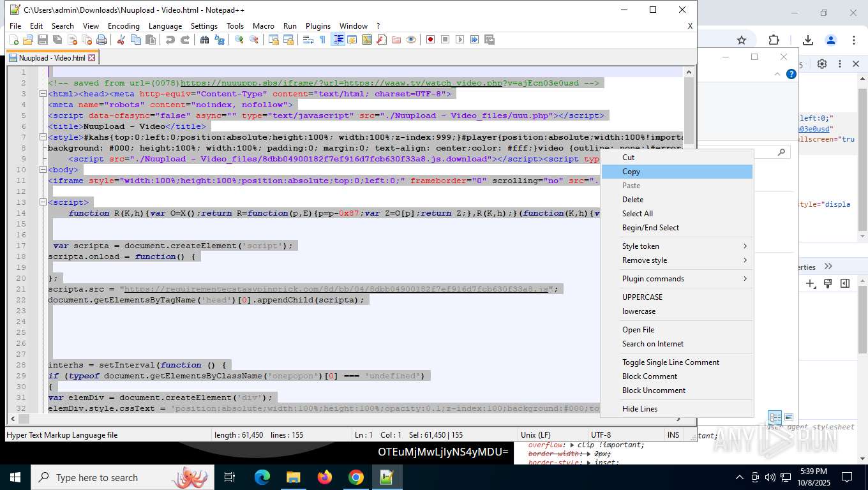
Task: Toggle monitoring with the eye icon
Action: [x=411, y=40]
